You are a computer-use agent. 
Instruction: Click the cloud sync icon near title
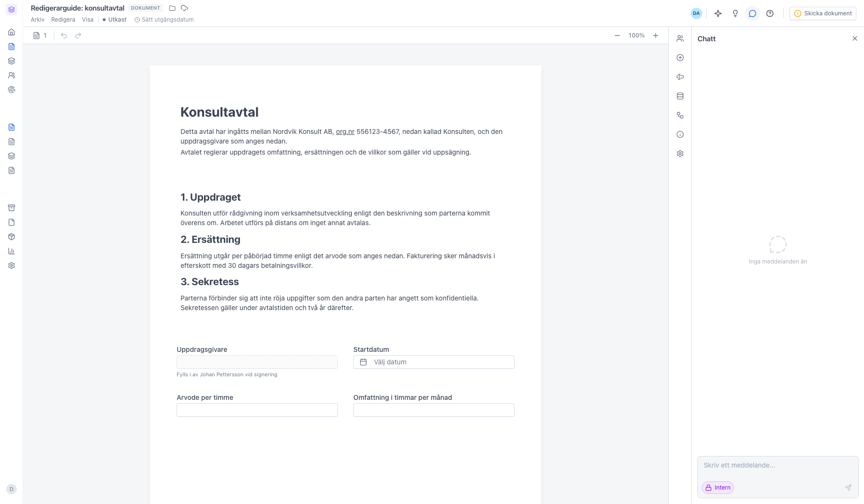click(x=184, y=8)
